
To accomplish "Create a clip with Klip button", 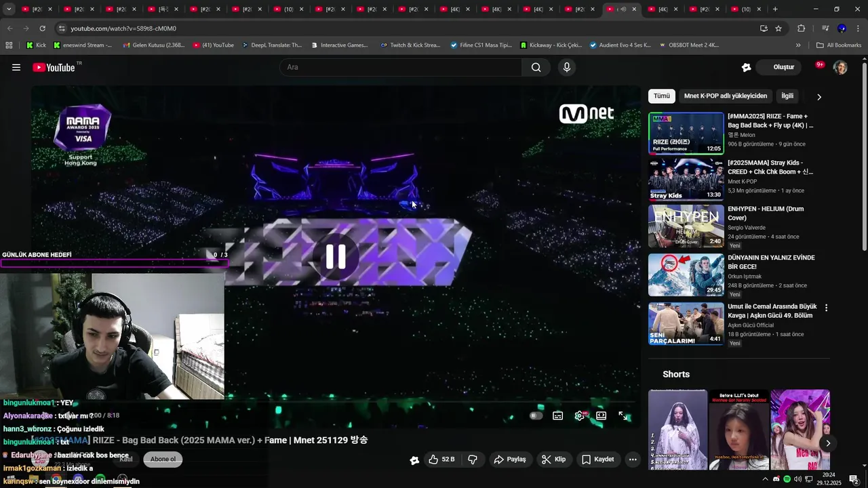I will (x=553, y=460).
